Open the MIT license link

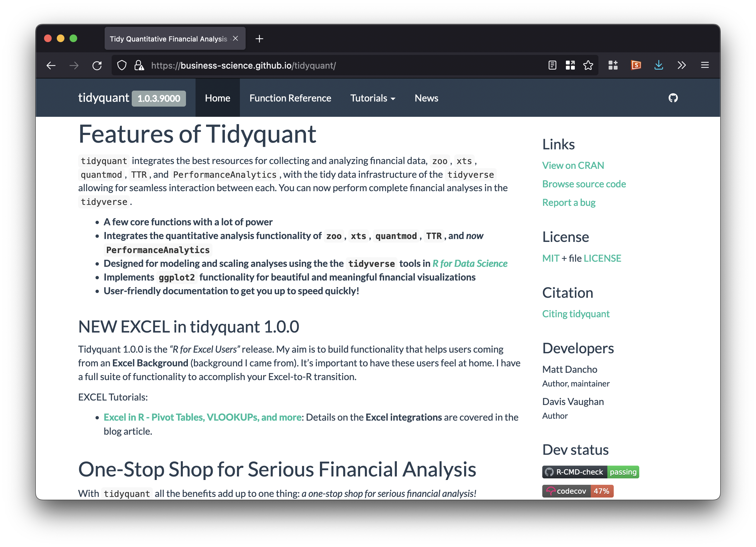point(551,259)
